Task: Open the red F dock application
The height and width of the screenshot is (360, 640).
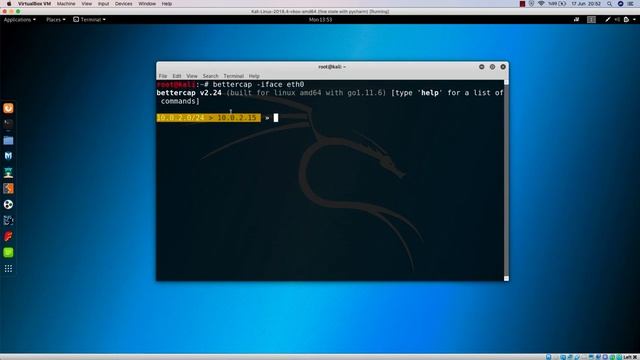Action: (8, 236)
